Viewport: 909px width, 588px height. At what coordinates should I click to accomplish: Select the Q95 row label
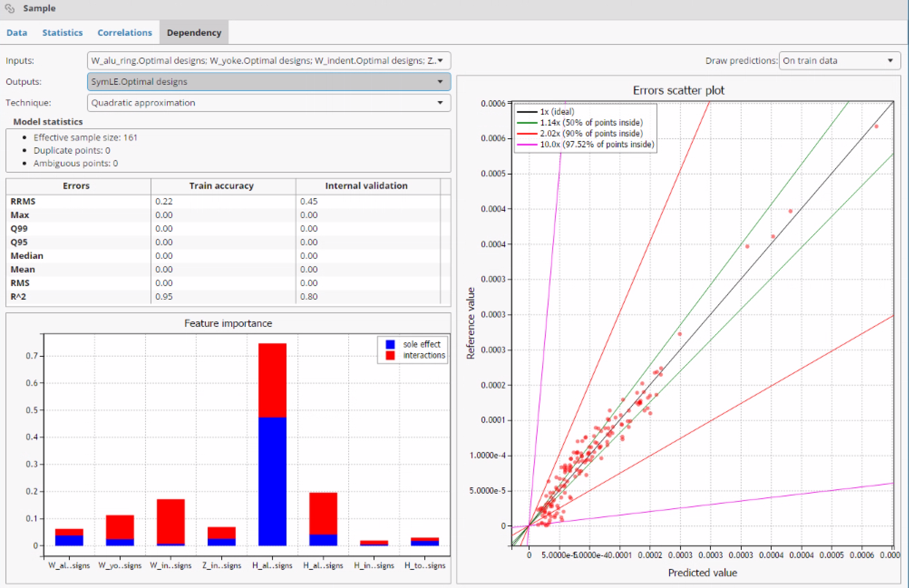[19, 242]
